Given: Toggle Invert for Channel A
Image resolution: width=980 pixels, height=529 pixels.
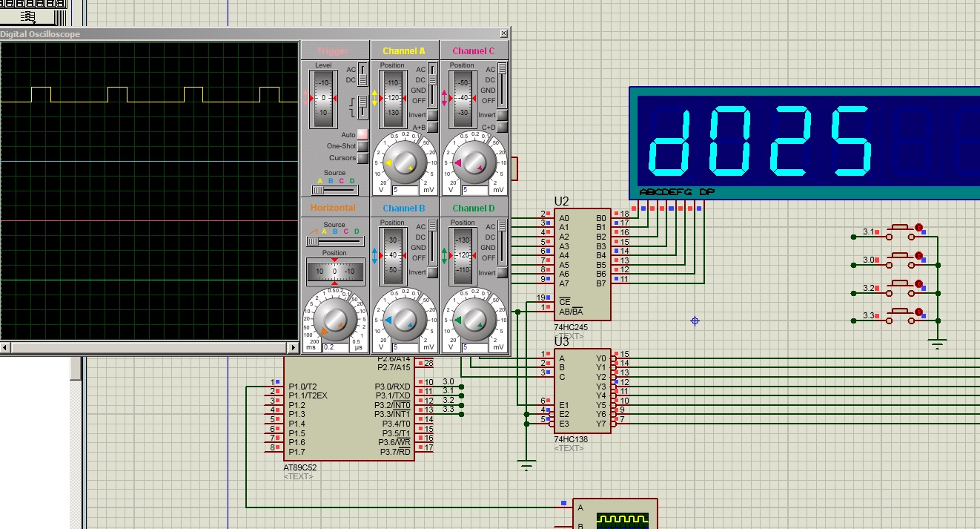Looking at the screenshot, I should (x=432, y=115).
